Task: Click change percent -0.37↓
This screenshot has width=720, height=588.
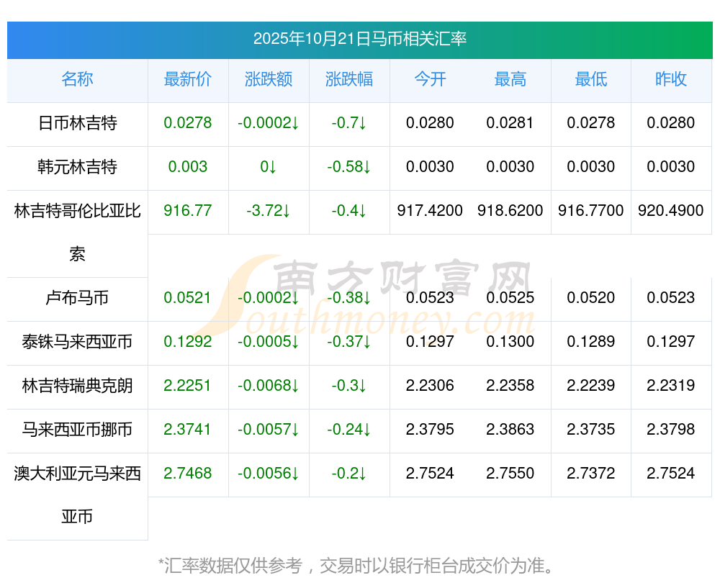Action: [349, 342]
